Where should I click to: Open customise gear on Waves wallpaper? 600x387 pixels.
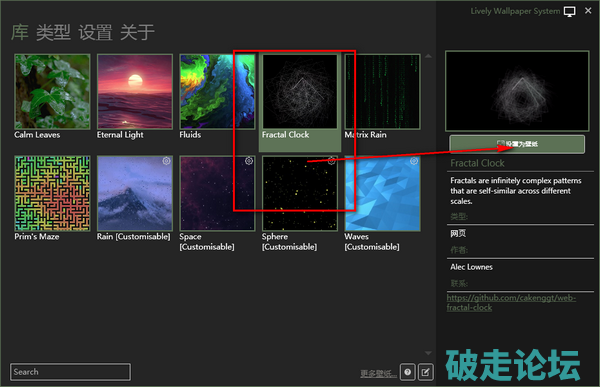pos(414,161)
